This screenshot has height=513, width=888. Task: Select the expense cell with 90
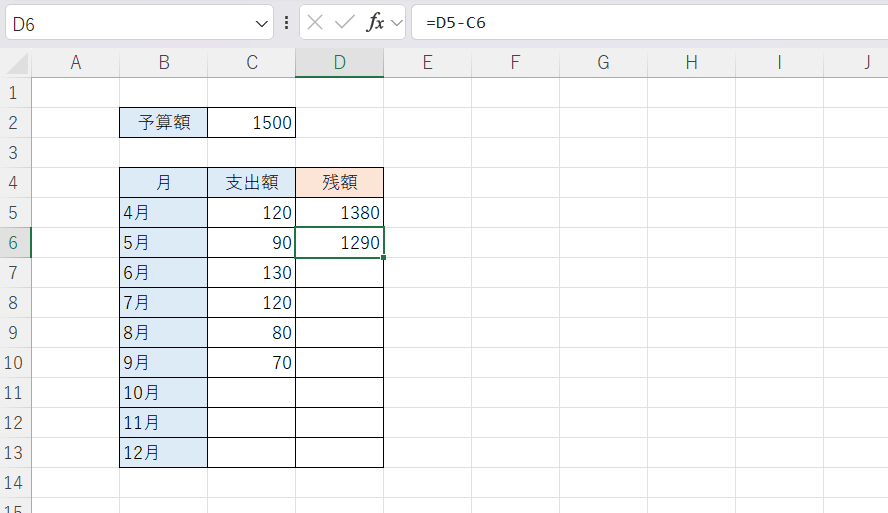coord(251,242)
